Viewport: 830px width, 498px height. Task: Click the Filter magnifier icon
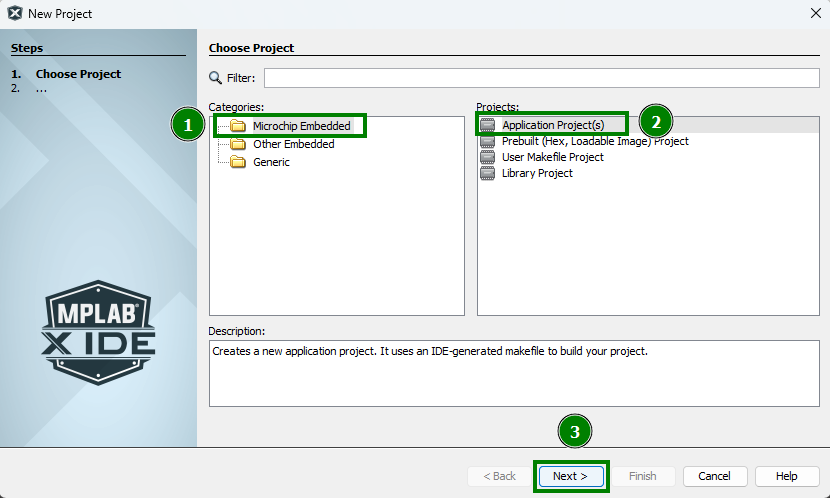215,78
